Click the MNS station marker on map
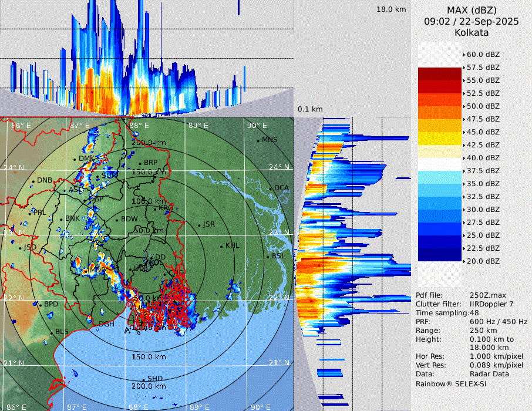This screenshot has height=411, width=532. pyautogui.click(x=258, y=140)
